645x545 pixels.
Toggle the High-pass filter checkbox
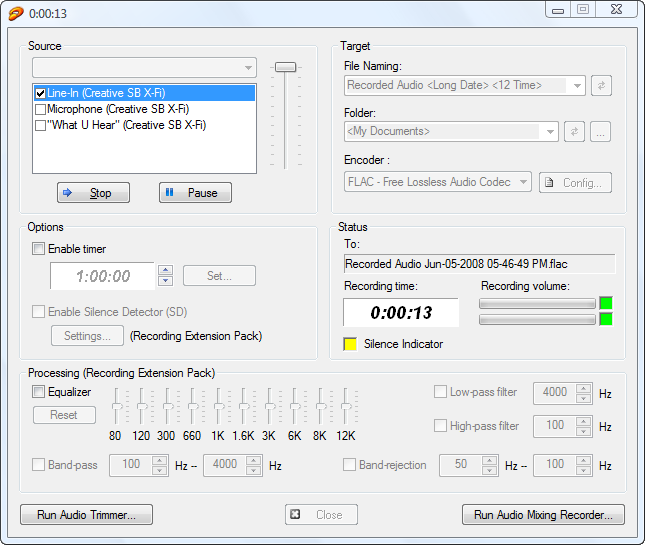440,425
